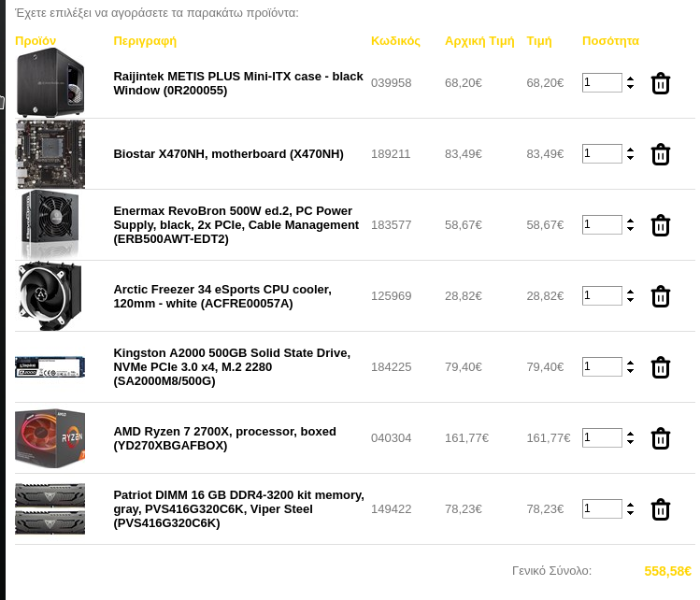Decrease quantity of the Raijintek METIS PLUS case
Viewport: 700px width, 600px height.
pyautogui.click(x=630, y=87)
